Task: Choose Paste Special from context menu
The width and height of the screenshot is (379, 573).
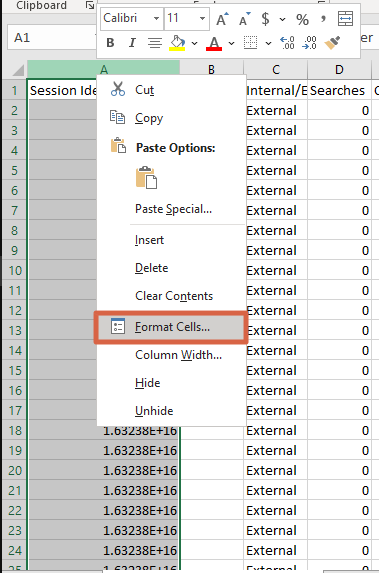Action: [174, 209]
